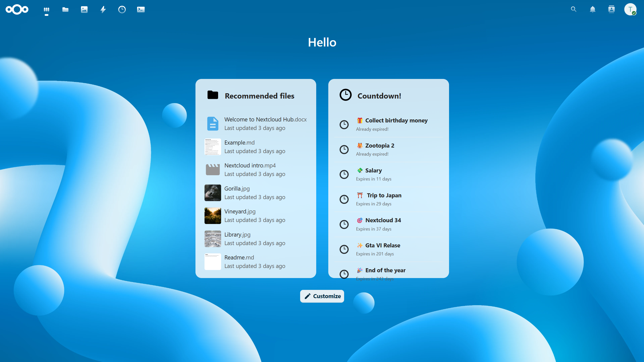Click the clock icon beside Trip to Japan
Viewport: 644px width, 362px height.
click(344, 199)
